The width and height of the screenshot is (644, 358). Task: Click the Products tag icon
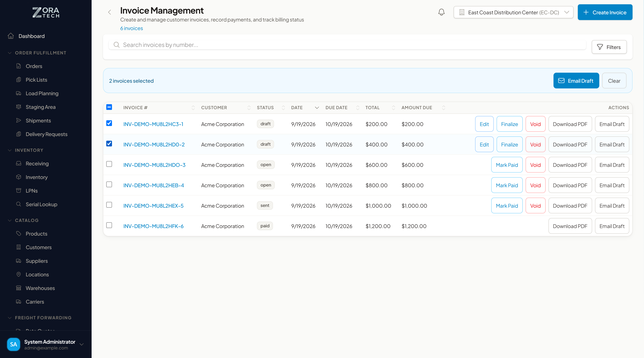pos(18,233)
